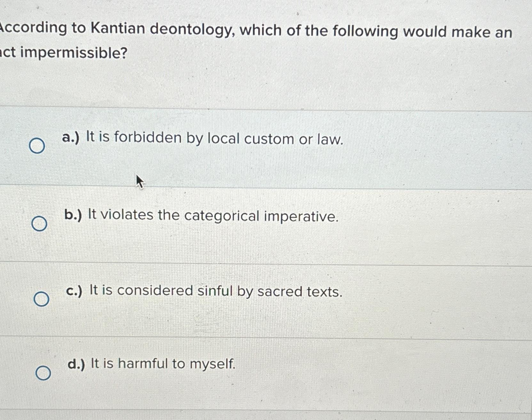Screen dimensions: 532x420
Task: Select radio button for option a
Action: pyautogui.click(x=38, y=145)
